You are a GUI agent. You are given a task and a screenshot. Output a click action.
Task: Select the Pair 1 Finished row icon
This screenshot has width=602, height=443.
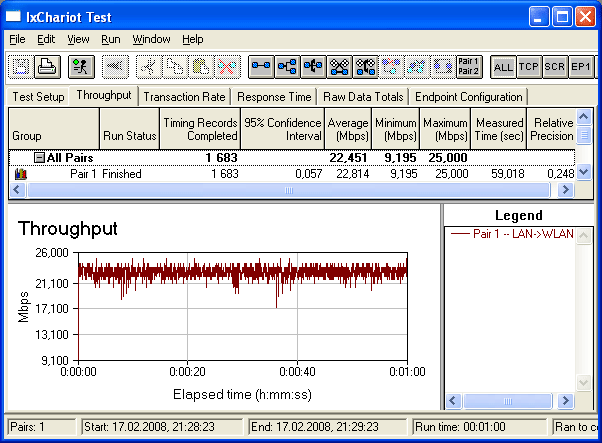[x=21, y=174]
